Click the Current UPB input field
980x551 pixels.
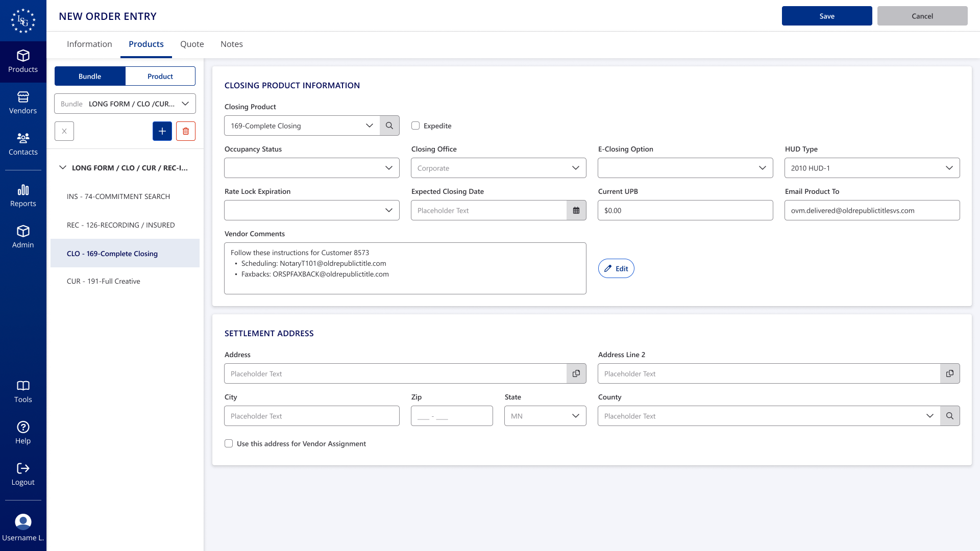[685, 210]
